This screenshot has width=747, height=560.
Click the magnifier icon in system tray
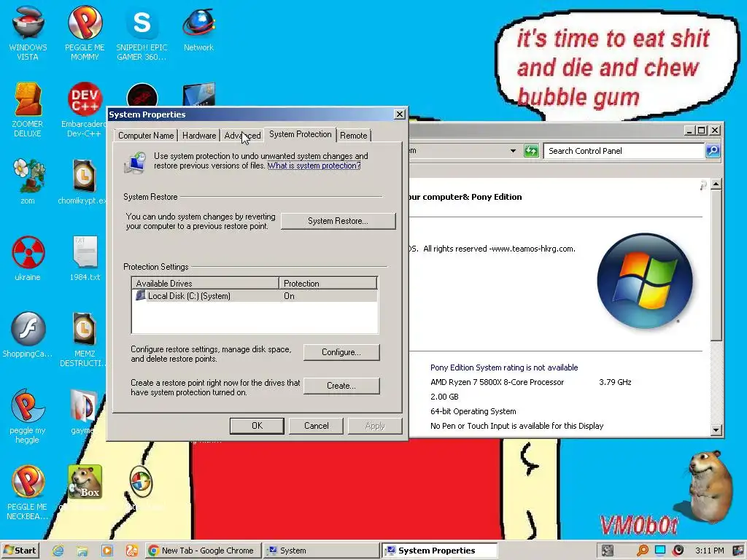pyautogui.click(x=642, y=551)
